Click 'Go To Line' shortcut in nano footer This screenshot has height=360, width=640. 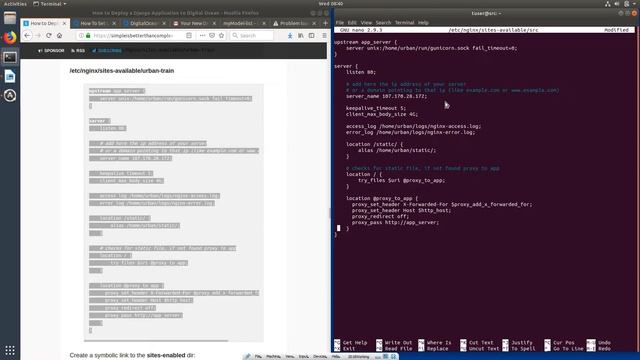point(564,349)
